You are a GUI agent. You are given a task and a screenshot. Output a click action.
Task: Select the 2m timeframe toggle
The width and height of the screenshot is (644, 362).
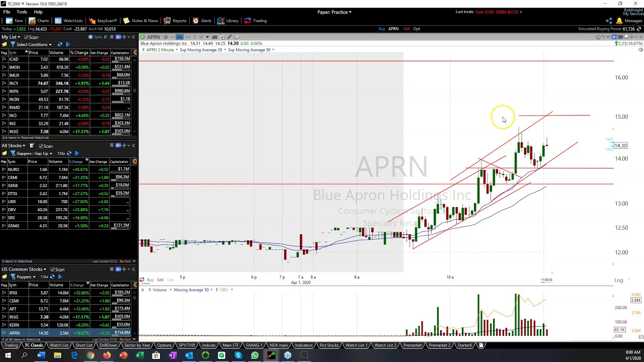(179, 37)
